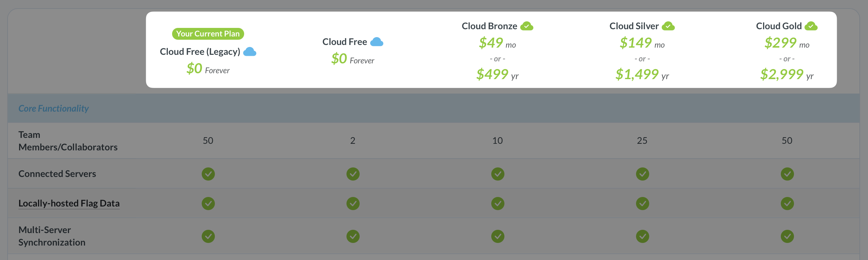
Task: Click the Multi-Server Synchronization checkmark under Cloud Gold
Action: 787,236
